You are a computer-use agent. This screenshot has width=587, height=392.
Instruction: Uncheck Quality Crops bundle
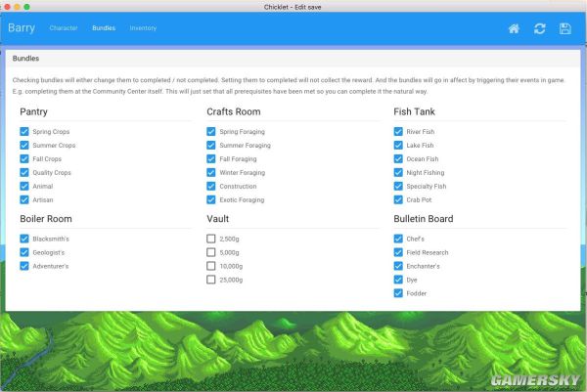(24, 172)
